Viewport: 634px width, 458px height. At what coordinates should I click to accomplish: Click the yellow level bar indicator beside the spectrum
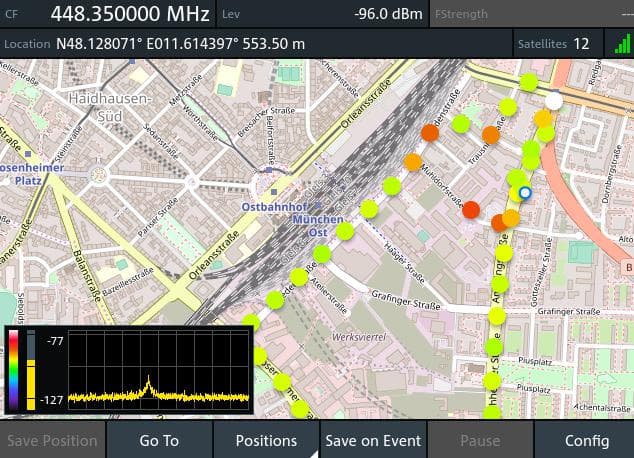tap(30, 370)
